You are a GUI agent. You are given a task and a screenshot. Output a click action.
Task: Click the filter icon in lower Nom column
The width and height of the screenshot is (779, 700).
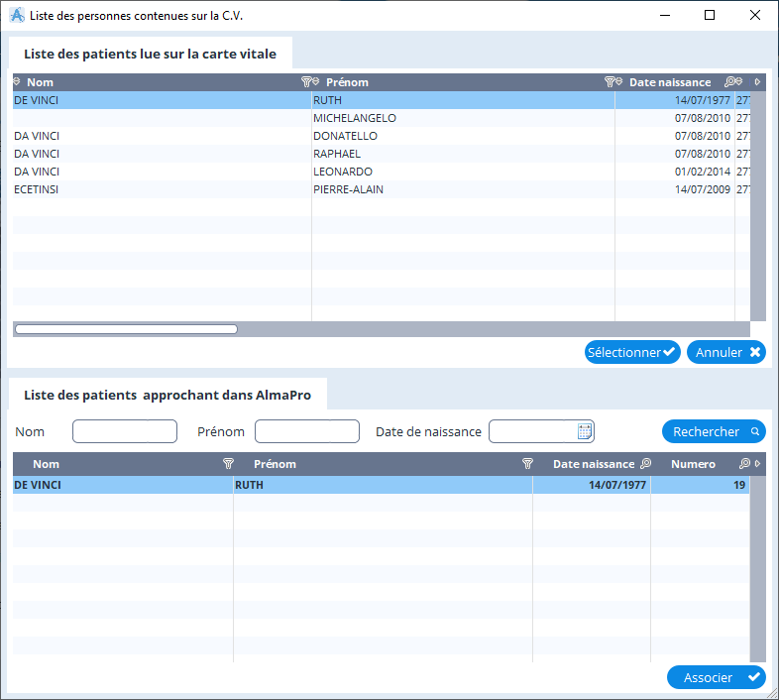229,464
